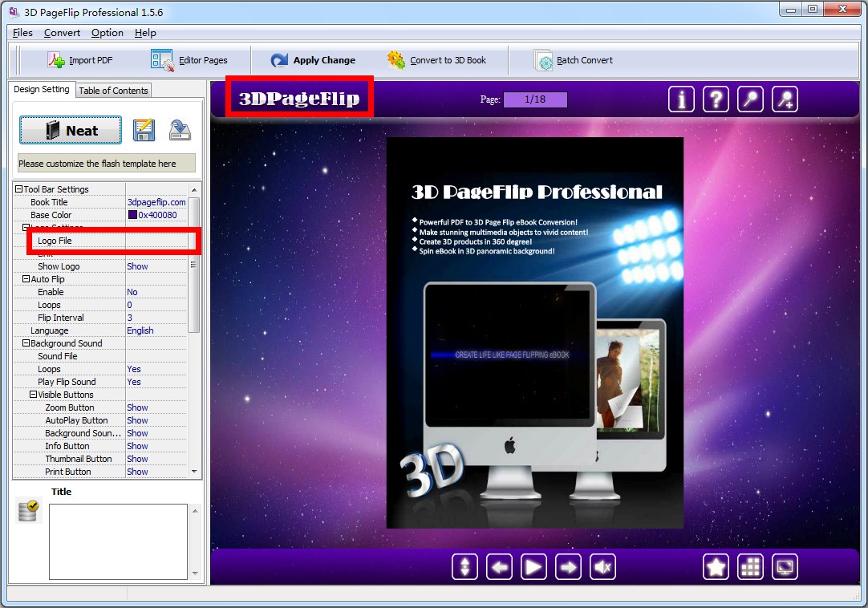Toggle Background Sound Button Show value
Viewport: 868px width, 608px height.
[156, 432]
